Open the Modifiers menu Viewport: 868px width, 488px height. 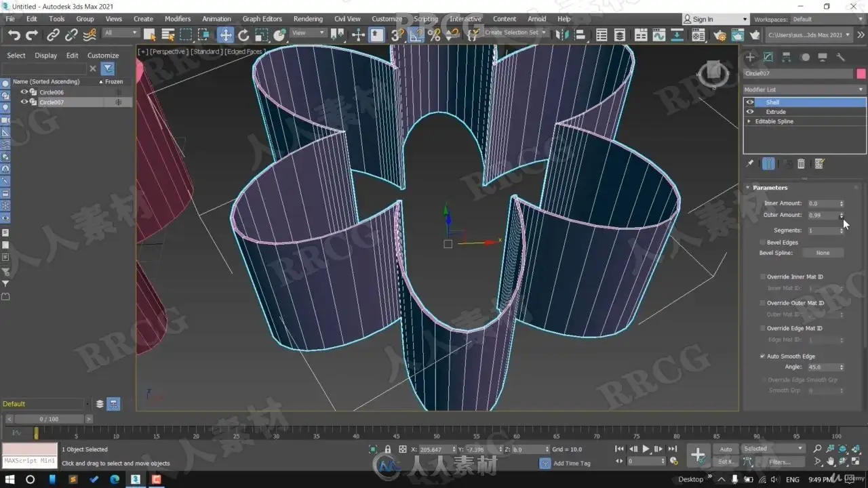pyautogui.click(x=178, y=19)
